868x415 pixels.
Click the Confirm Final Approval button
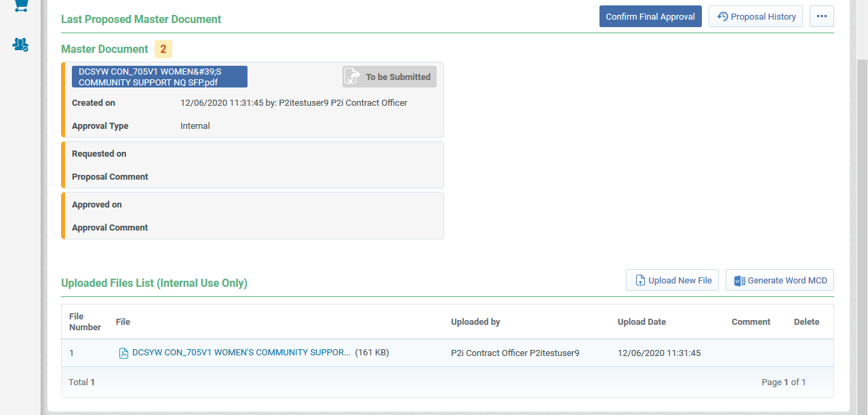650,17
